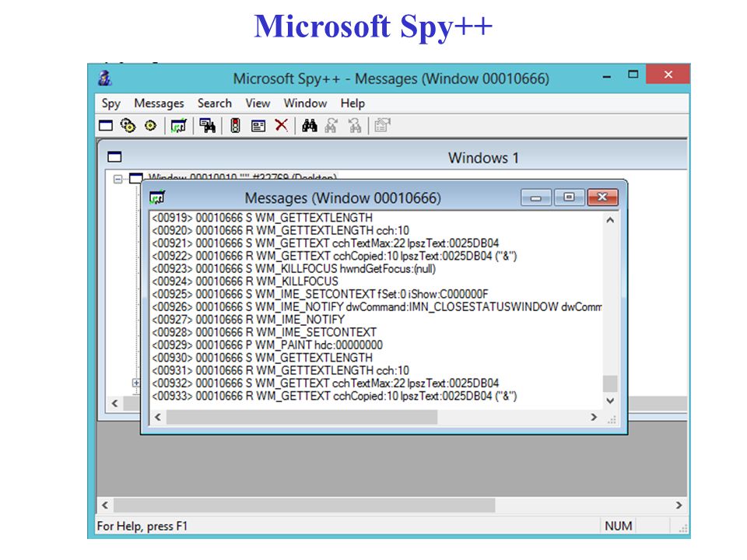Viewport: 747px width, 560px height.
Task: Click the Windows 1 child window icon
Action: pyautogui.click(x=114, y=156)
